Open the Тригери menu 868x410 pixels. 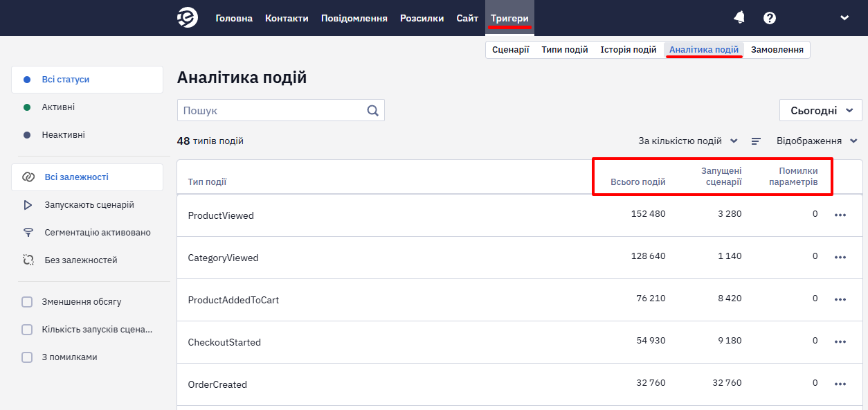click(x=509, y=18)
